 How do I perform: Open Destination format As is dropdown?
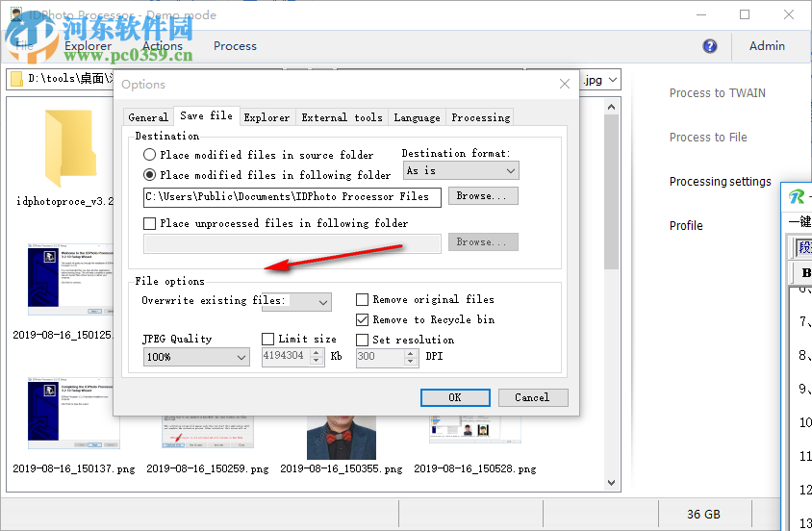pos(461,171)
